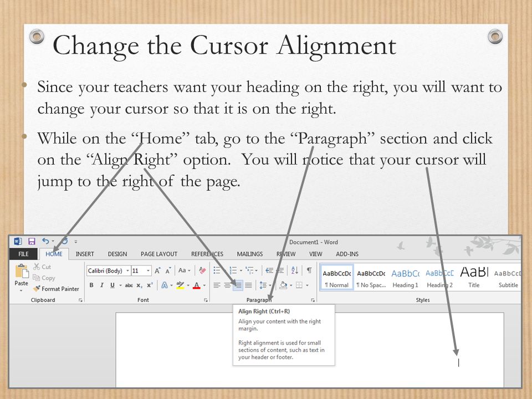The image size is (532, 399).
Task: Click the HOME ribbon tab
Action: (54, 254)
